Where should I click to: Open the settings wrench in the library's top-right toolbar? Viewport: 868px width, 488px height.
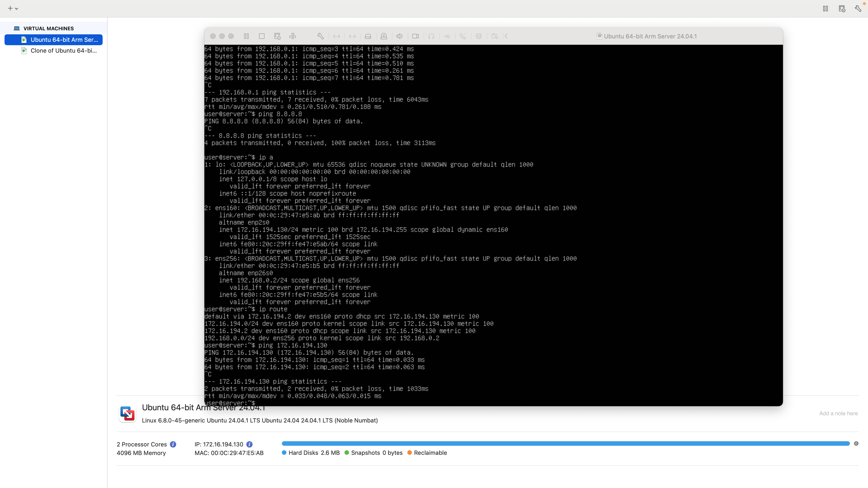pyautogui.click(x=858, y=8)
